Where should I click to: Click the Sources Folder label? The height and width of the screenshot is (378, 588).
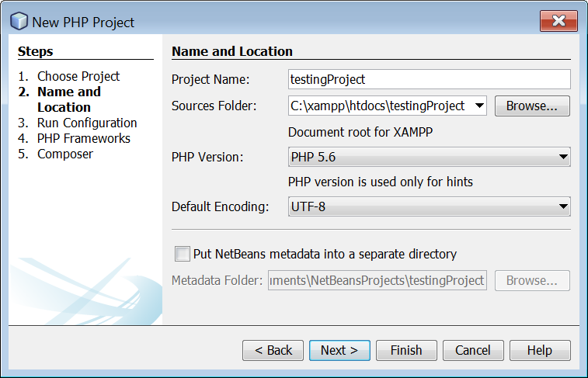(x=214, y=106)
